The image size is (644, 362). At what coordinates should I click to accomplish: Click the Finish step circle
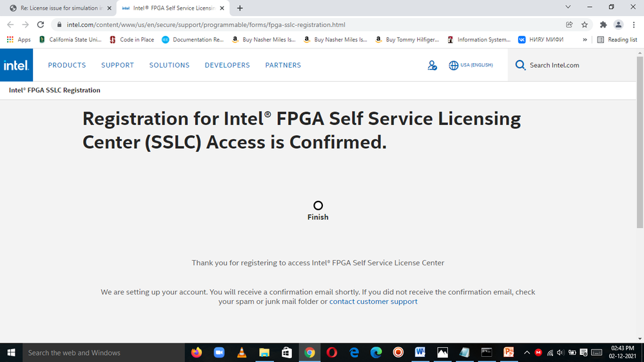[x=318, y=205]
